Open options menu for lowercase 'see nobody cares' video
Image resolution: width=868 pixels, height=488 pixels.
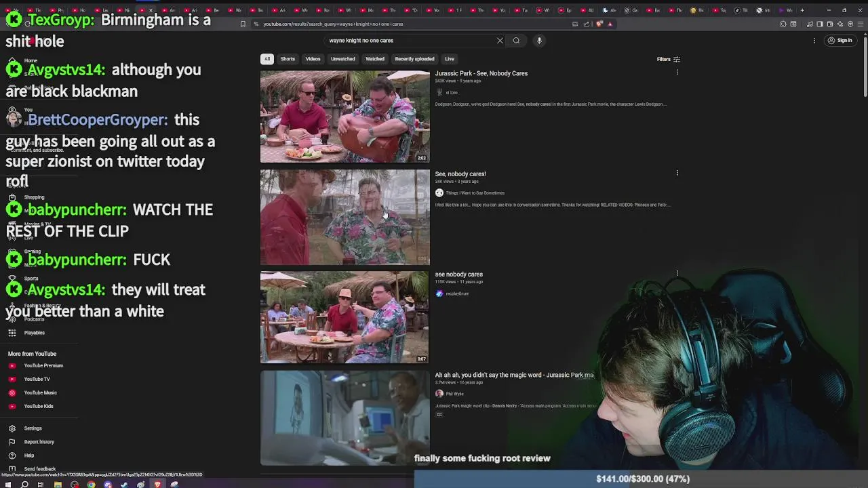677,273
